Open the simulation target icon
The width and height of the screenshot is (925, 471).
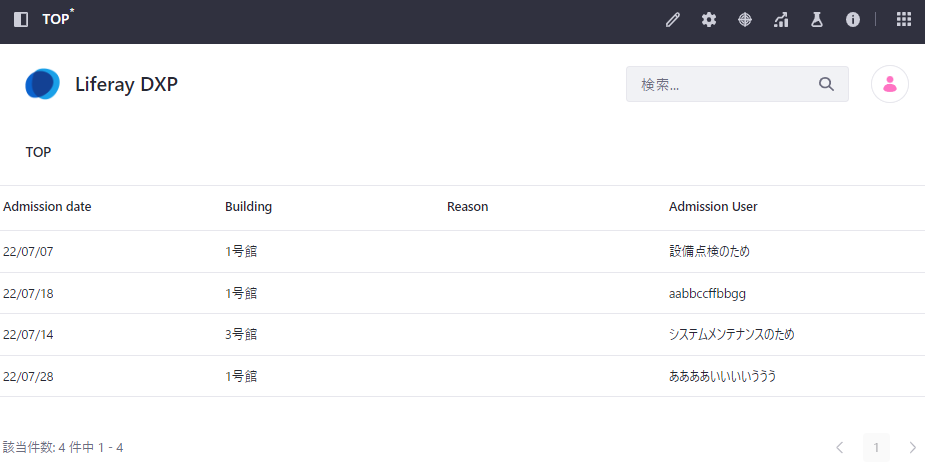point(745,20)
